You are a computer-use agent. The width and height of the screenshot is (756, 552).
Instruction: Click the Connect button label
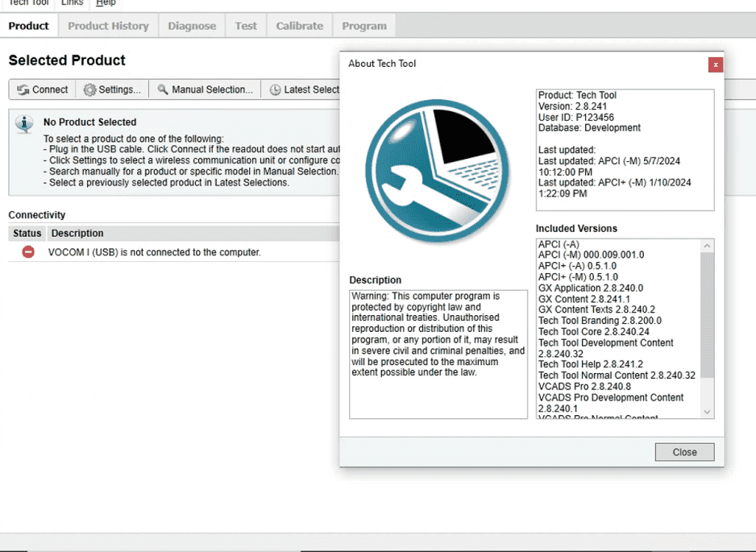pos(50,89)
